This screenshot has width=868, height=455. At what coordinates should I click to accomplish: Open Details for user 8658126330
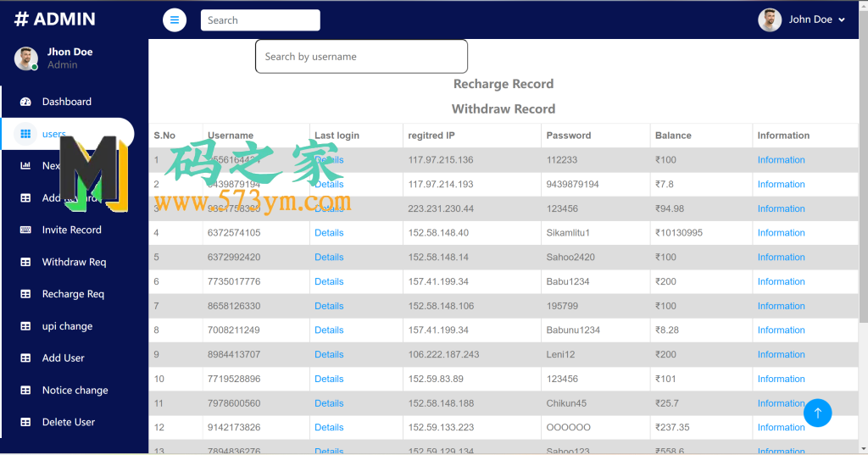coord(329,306)
